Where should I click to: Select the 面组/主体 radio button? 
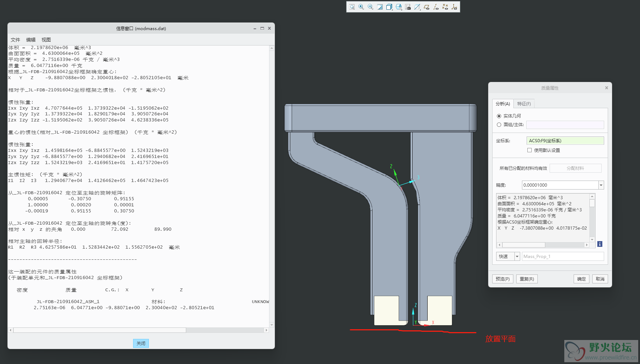coord(499,125)
